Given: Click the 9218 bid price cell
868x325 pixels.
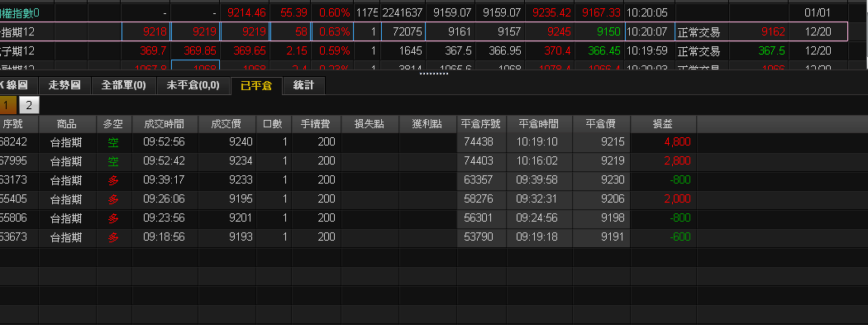Looking at the screenshot, I should click(x=146, y=31).
